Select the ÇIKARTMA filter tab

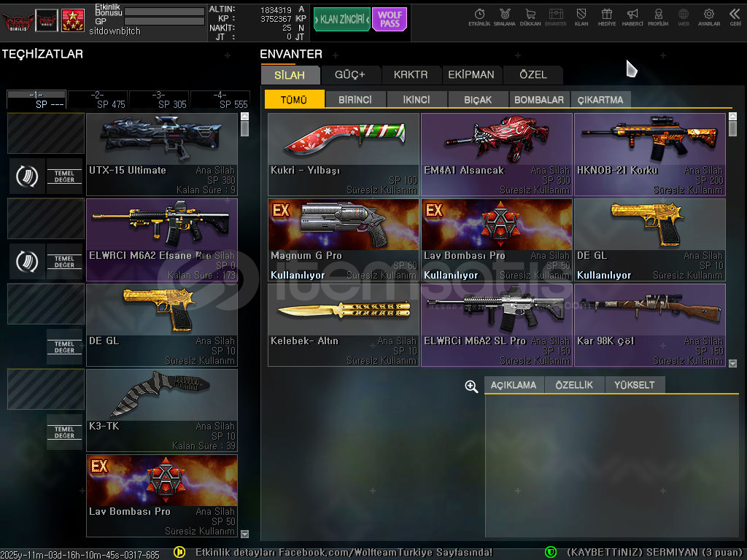(601, 99)
